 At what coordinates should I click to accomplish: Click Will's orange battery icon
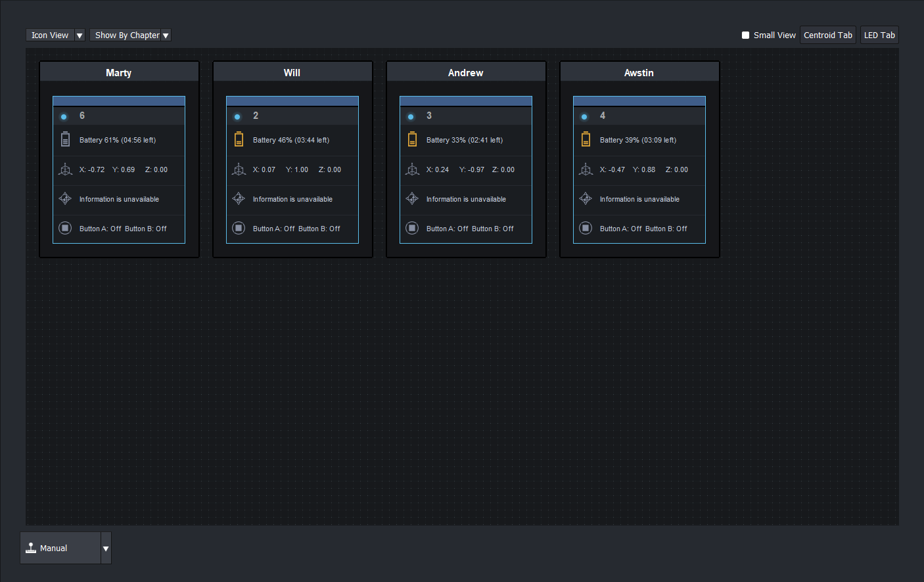(x=239, y=139)
